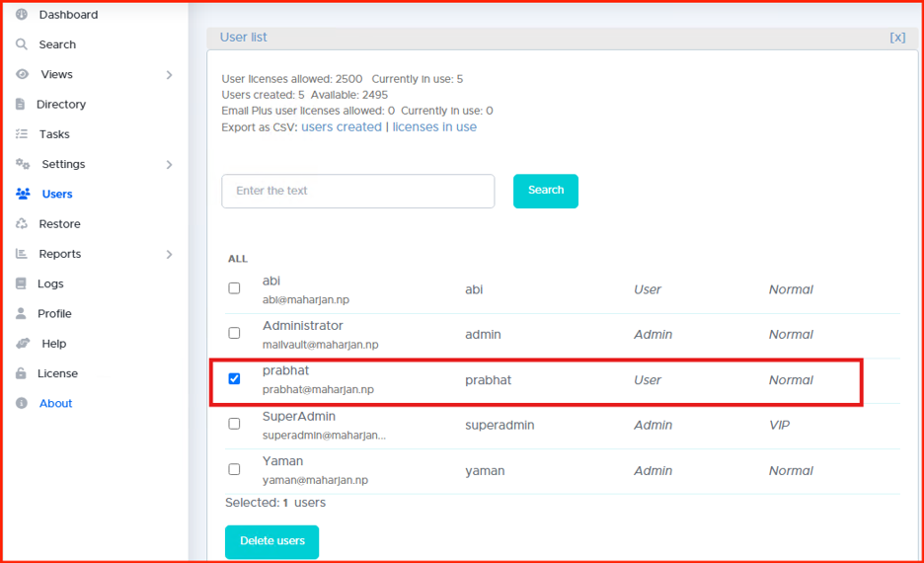
Task: Click the teal Search button
Action: 546,191
